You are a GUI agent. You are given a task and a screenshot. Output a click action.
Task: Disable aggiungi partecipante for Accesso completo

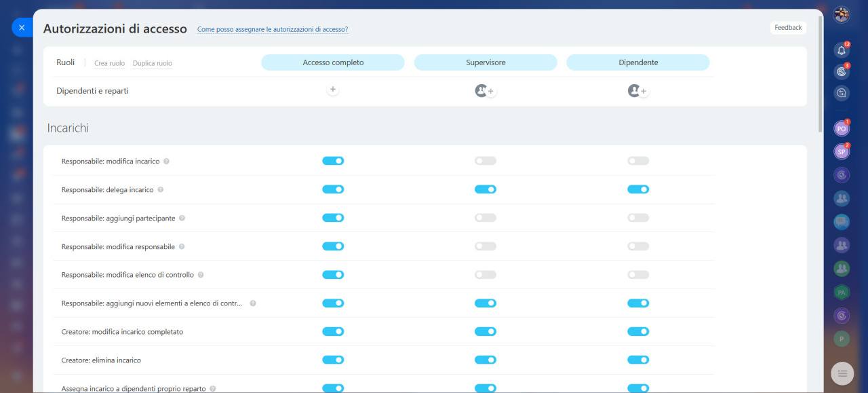tap(333, 218)
